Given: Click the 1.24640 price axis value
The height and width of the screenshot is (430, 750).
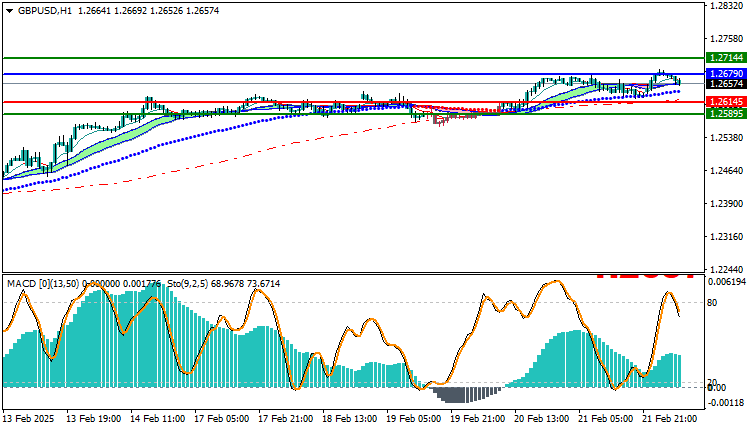Looking at the screenshot, I should click(x=727, y=171).
